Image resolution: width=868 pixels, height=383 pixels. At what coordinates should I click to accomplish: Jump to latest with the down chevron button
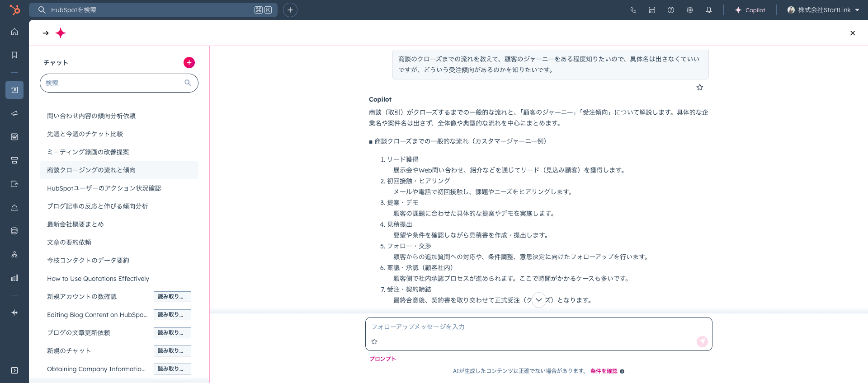coord(539,300)
